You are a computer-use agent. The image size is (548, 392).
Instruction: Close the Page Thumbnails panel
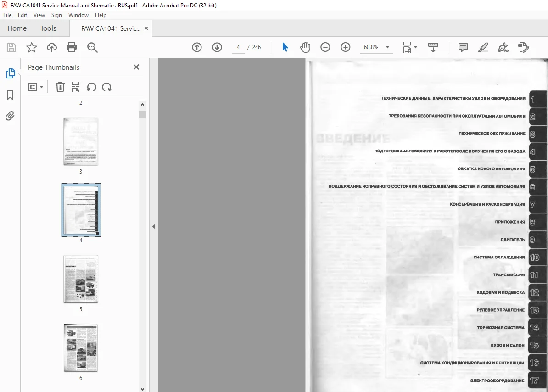pyautogui.click(x=136, y=67)
